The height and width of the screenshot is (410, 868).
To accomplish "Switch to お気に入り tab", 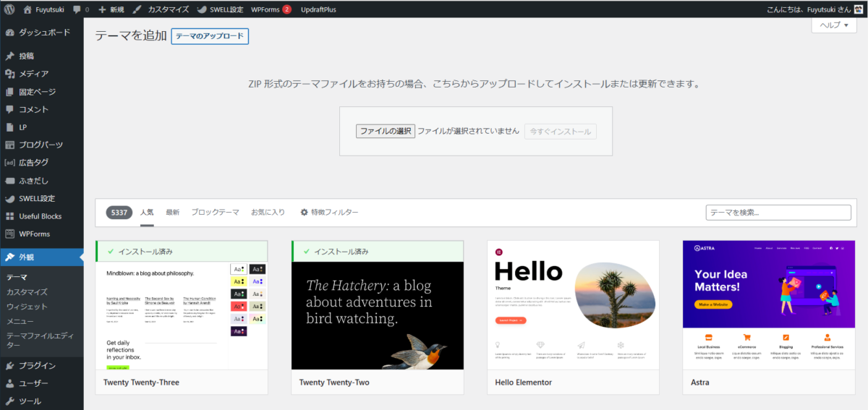I will coord(268,213).
